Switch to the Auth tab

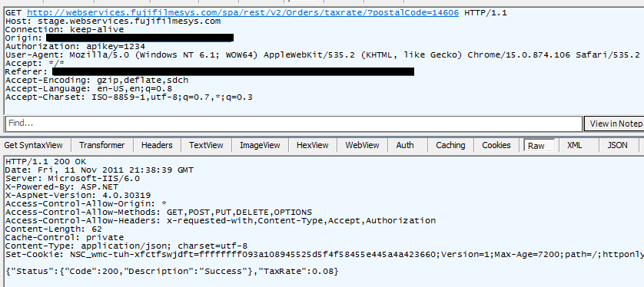coord(405,145)
